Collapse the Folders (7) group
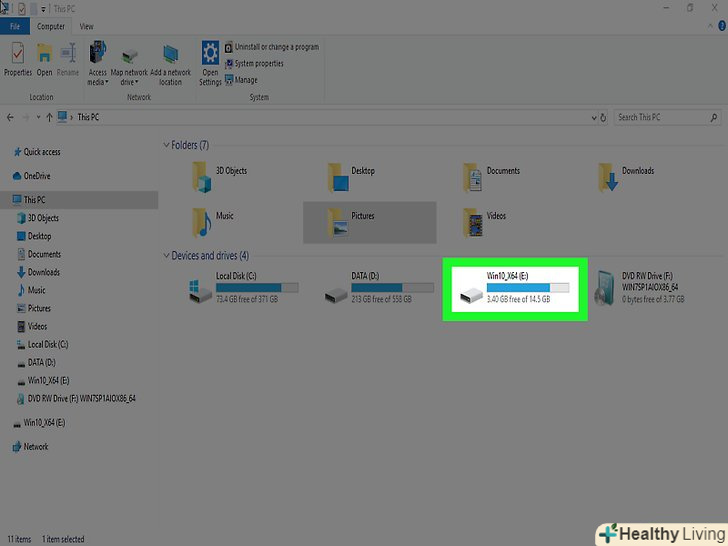This screenshot has width=728, height=546. [x=166, y=145]
